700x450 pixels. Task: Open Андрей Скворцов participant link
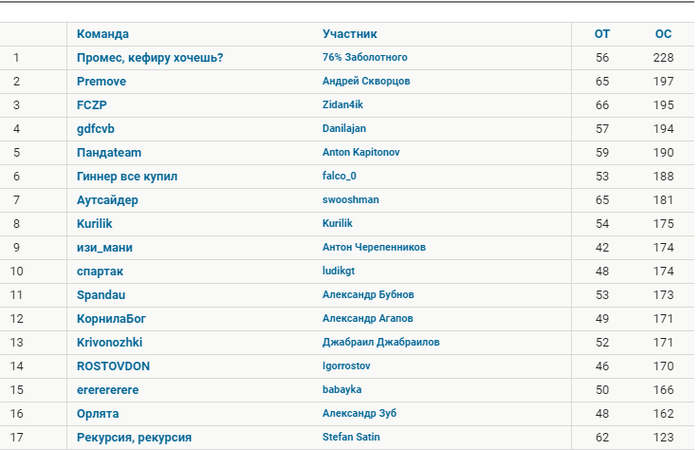[x=366, y=81]
